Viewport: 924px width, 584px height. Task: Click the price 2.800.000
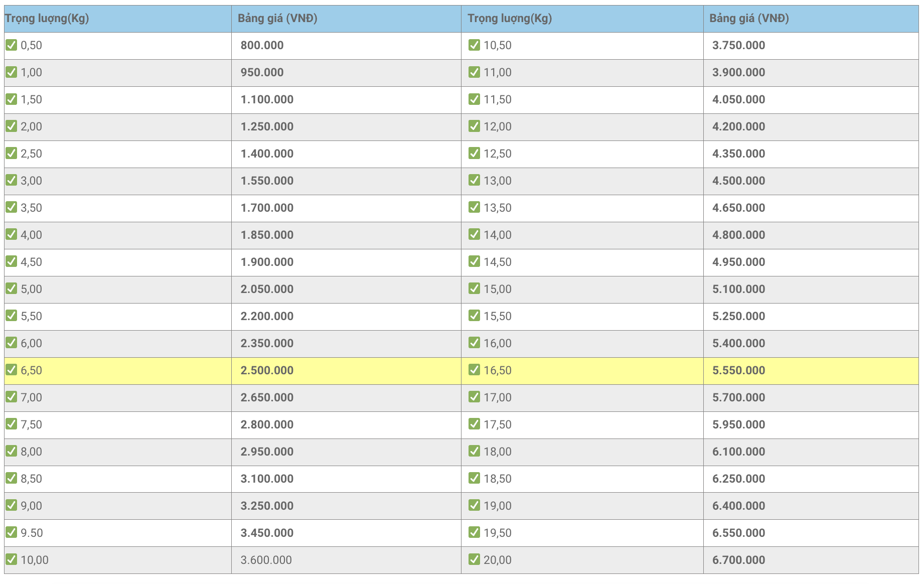(267, 424)
